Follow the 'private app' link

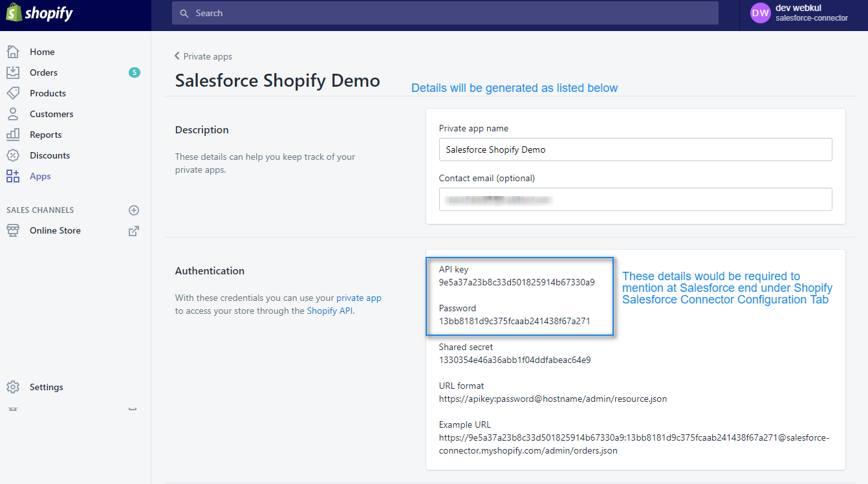point(359,298)
